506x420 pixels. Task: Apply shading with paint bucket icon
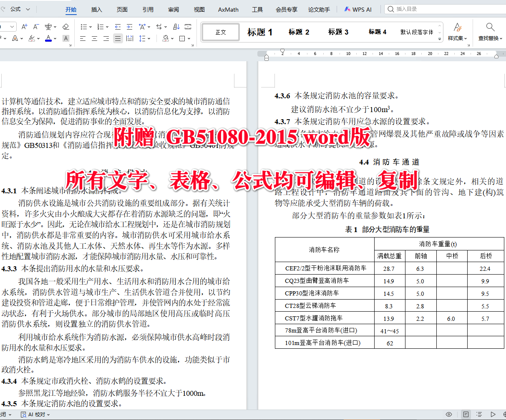click(166, 38)
